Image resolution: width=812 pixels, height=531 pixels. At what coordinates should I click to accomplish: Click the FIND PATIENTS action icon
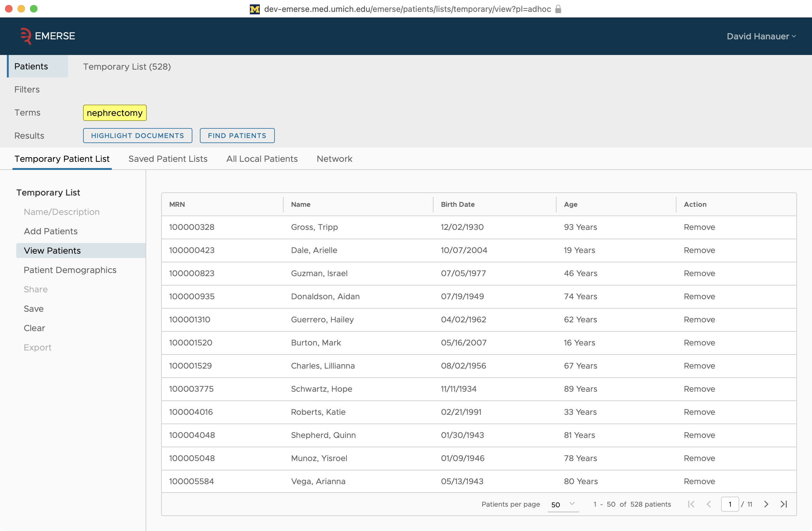click(237, 135)
